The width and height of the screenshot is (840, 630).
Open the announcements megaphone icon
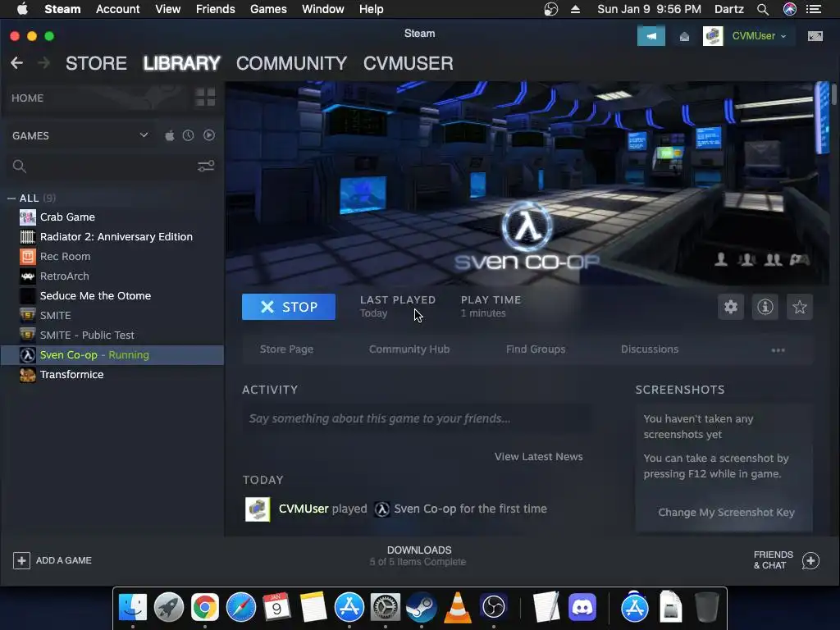(x=651, y=36)
